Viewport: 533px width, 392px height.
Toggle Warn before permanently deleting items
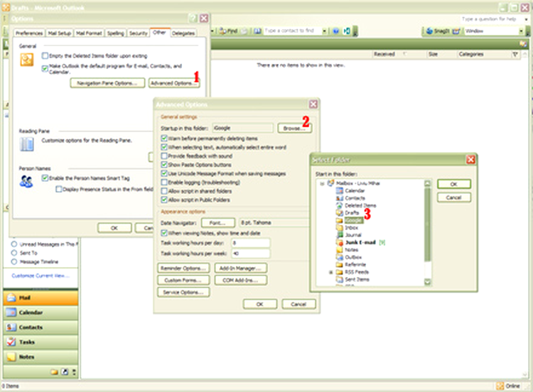[164, 138]
